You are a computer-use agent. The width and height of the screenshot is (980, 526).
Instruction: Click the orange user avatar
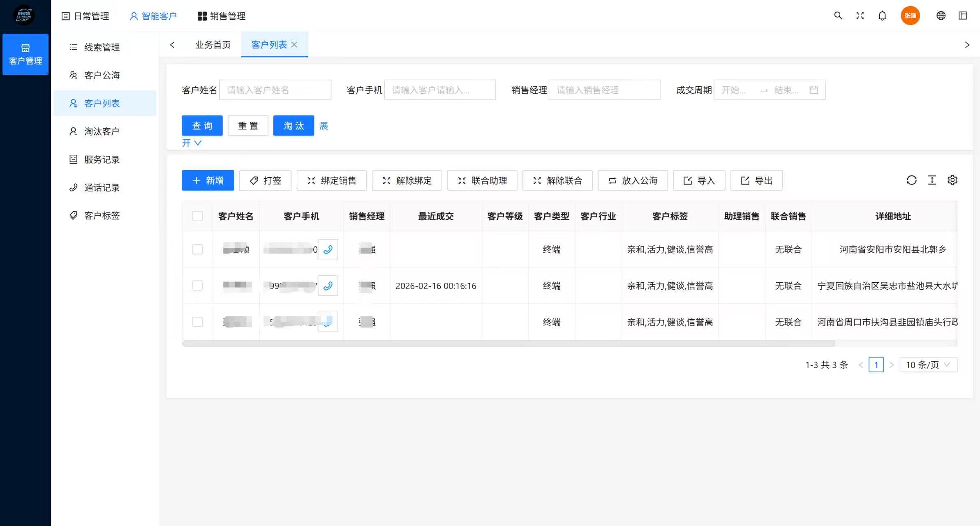coord(910,16)
